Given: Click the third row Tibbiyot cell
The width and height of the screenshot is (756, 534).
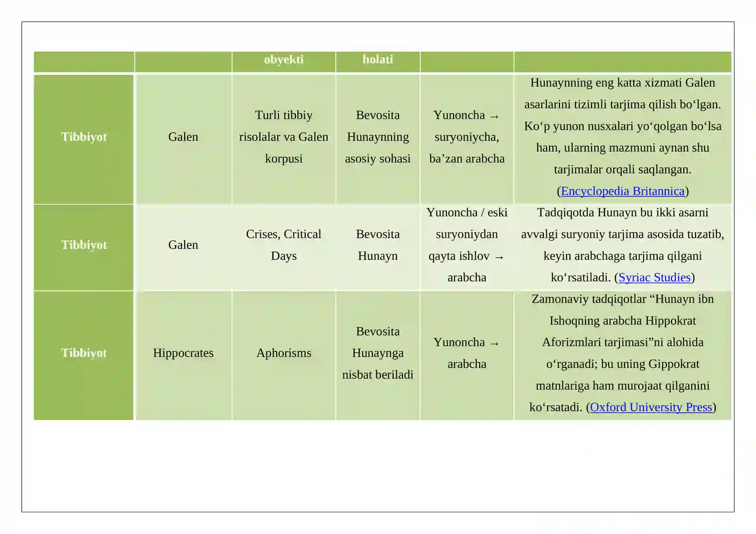Looking at the screenshot, I should (x=84, y=356).
